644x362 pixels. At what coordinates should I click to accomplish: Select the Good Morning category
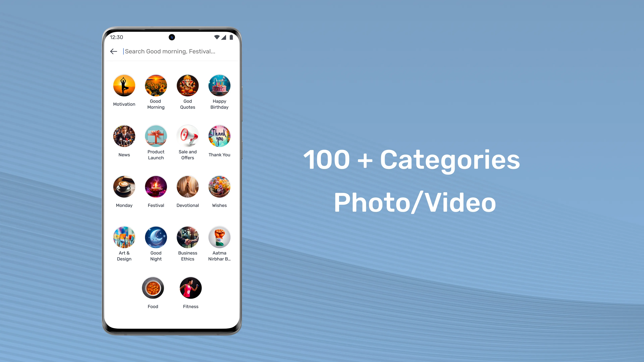(156, 91)
